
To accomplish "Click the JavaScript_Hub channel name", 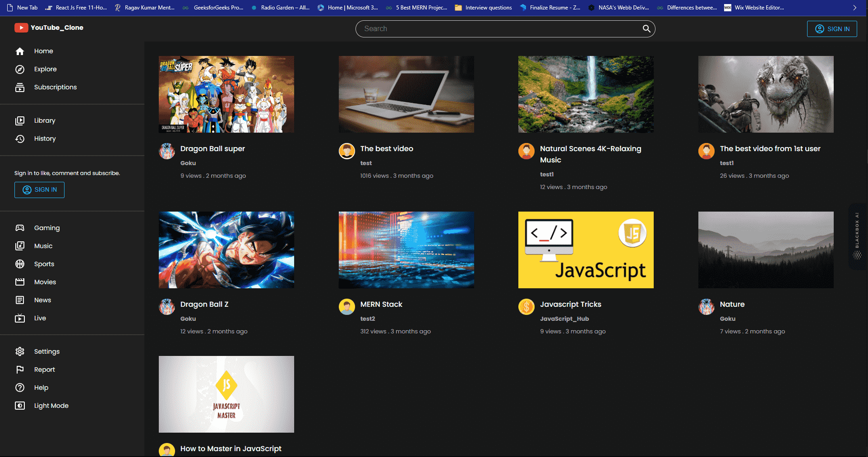I will 564,319.
